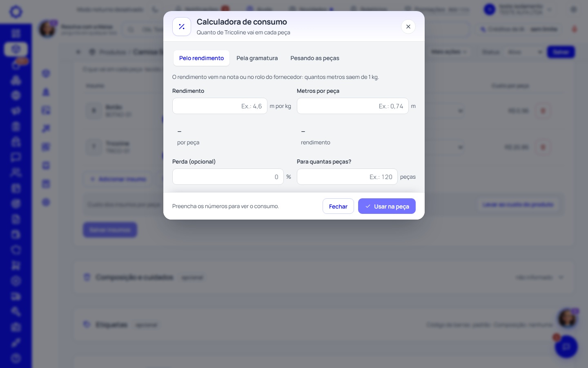The height and width of the screenshot is (368, 588).
Task: Click the pencil icon in left sidebar
Action: point(16,343)
